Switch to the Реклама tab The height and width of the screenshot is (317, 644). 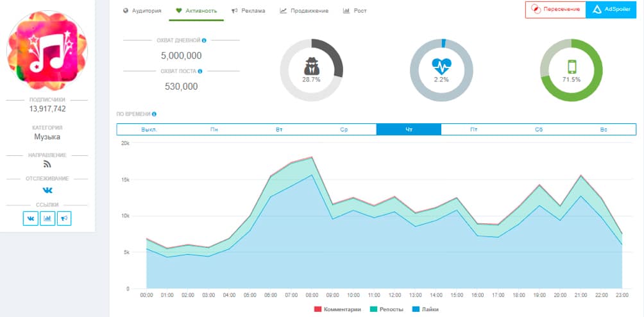[248, 11]
